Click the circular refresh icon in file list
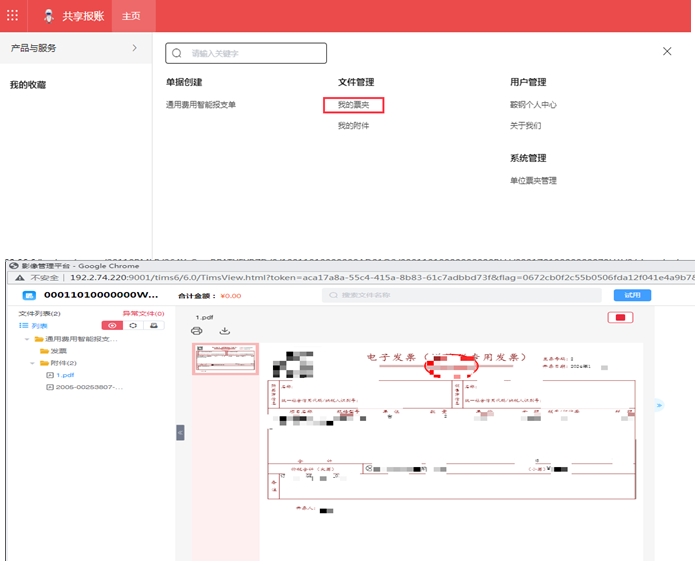 [133, 326]
